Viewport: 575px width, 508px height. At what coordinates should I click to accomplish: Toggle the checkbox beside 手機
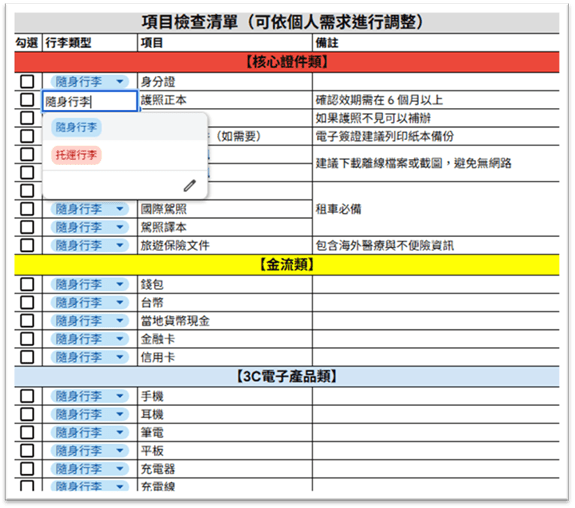coord(27,396)
